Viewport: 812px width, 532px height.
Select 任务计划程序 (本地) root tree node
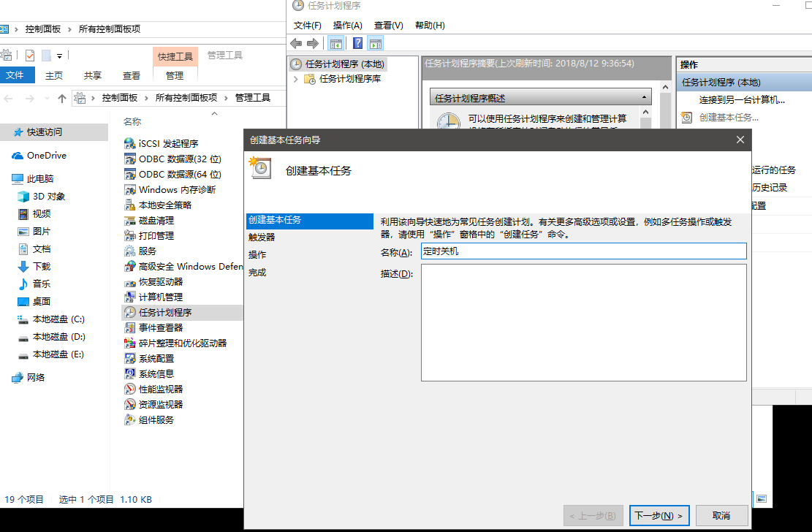338,64
